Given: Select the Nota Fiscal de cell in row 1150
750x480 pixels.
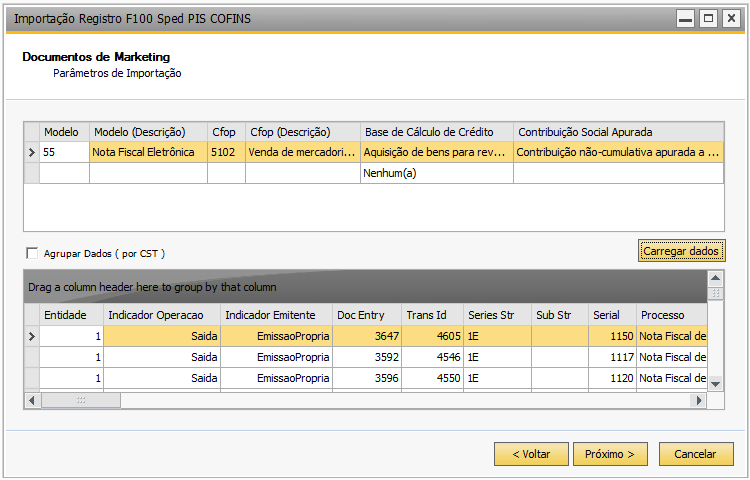Looking at the screenshot, I should pyautogui.click(x=672, y=336).
